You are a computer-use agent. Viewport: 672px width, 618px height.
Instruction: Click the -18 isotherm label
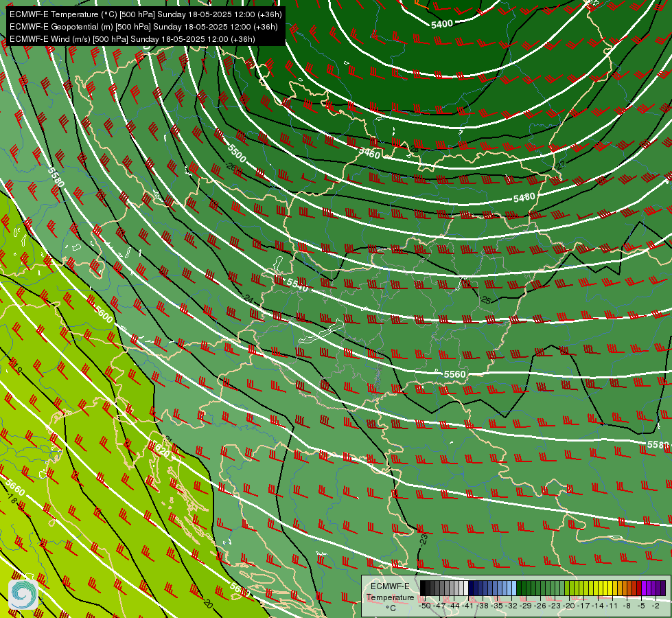pyautogui.click(x=12, y=499)
